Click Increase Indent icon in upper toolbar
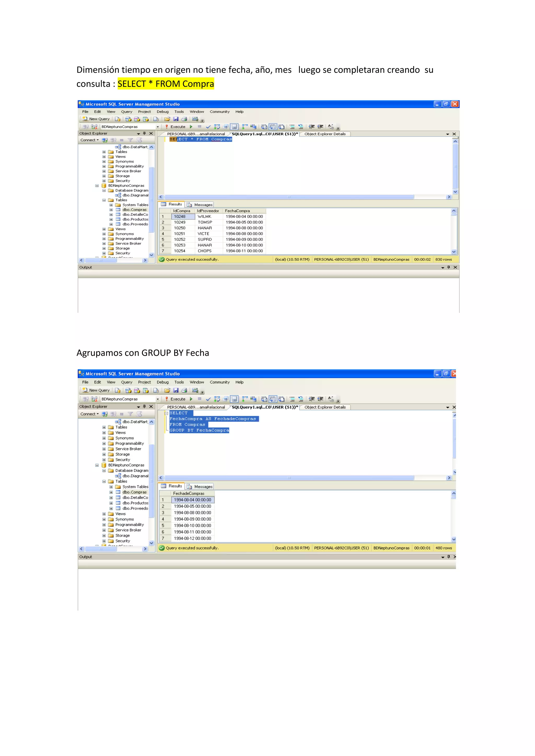This screenshot has height=756, width=535. click(320, 127)
